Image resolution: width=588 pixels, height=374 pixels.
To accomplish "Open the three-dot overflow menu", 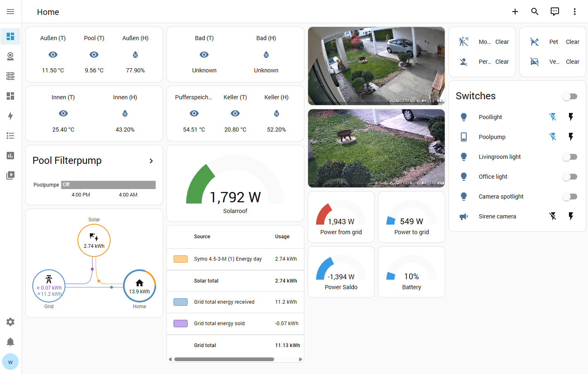I will pyautogui.click(x=575, y=12).
